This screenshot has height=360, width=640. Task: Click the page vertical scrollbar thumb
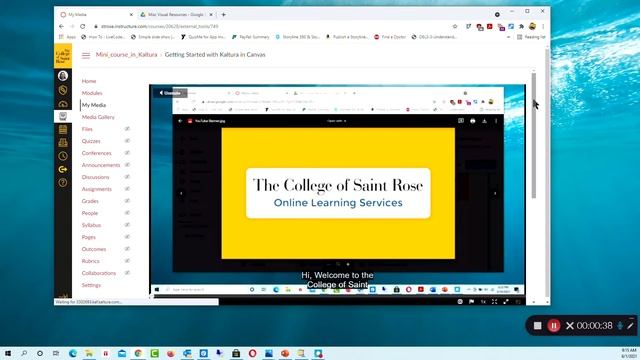point(533,136)
